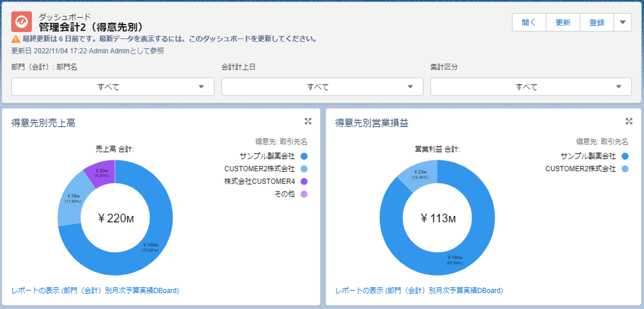This screenshot has width=644, height=309.
Task: Click 株式会社CUSTOMER4 purple legend dot
Action: click(x=304, y=182)
